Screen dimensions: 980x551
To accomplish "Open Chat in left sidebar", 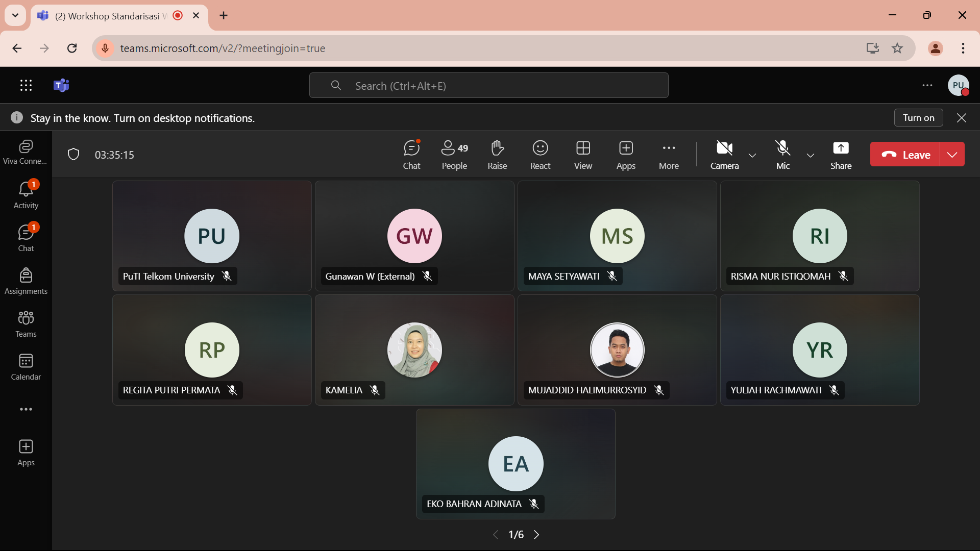I will tap(26, 239).
